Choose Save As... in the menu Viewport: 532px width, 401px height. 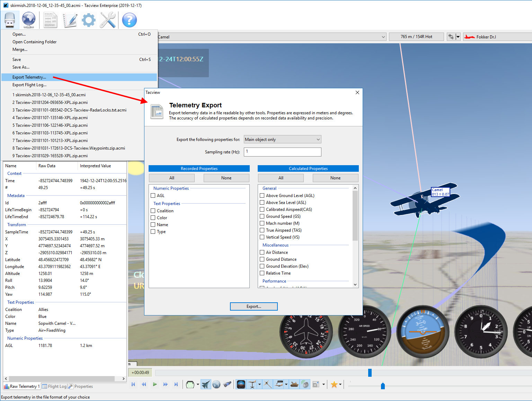click(x=79, y=67)
